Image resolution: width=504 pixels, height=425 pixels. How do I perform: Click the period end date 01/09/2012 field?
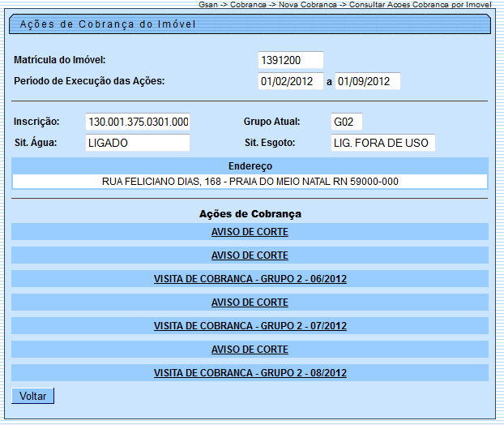[368, 81]
